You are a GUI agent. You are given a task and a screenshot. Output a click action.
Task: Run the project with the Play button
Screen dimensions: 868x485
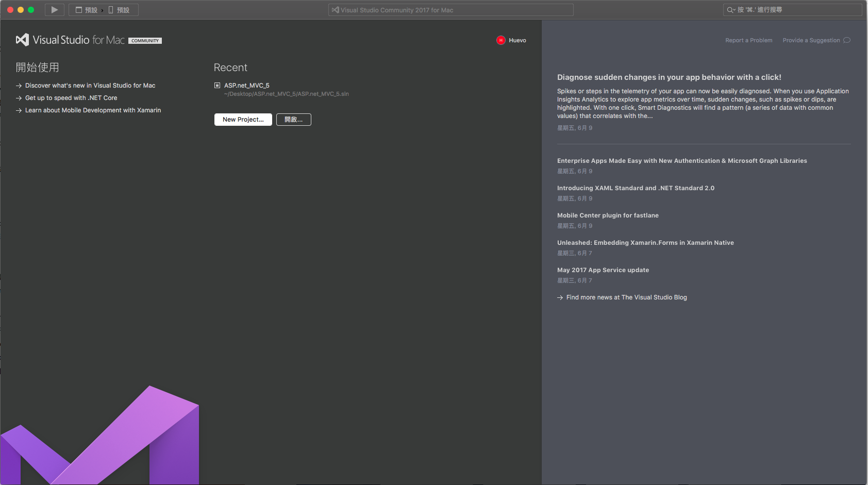54,10
